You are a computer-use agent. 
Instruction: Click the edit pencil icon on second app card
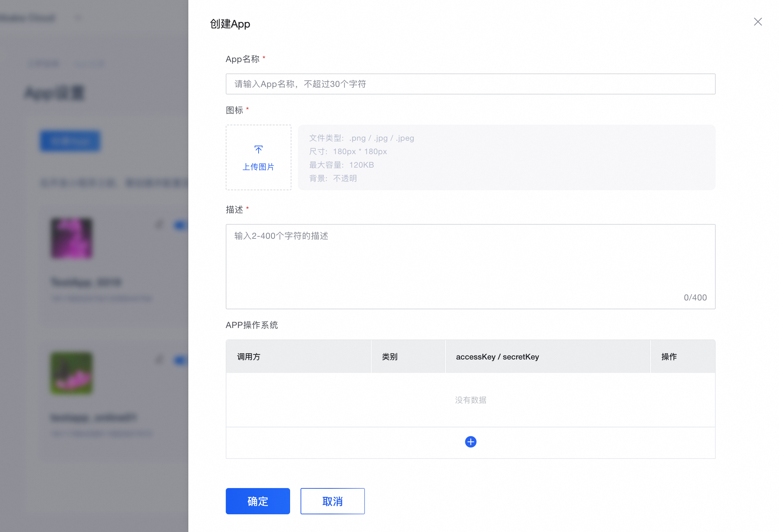click(159, 360)
